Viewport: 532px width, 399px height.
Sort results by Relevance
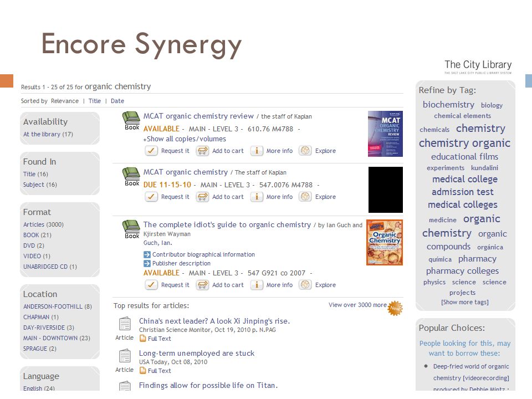[65, 101]
